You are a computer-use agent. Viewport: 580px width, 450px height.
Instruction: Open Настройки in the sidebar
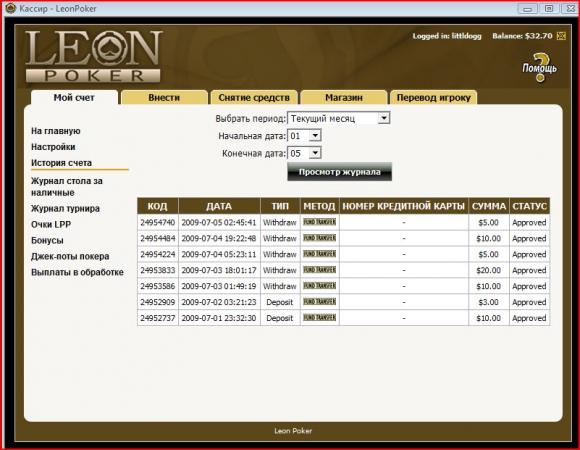point(53,147)
